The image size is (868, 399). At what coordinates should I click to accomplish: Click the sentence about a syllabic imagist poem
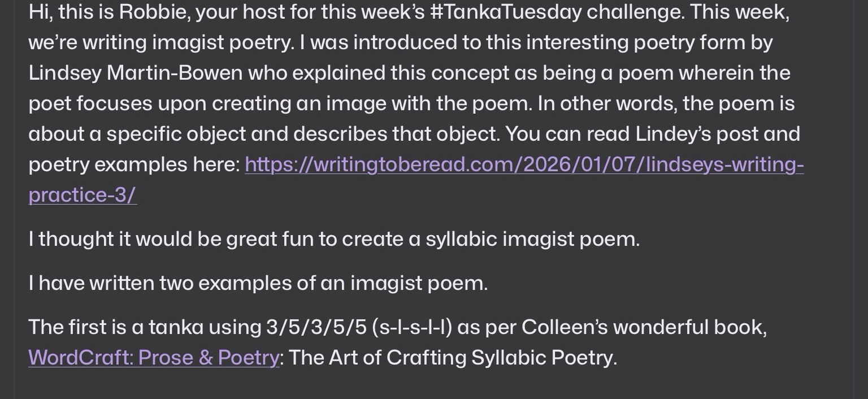tap(333, 239)
